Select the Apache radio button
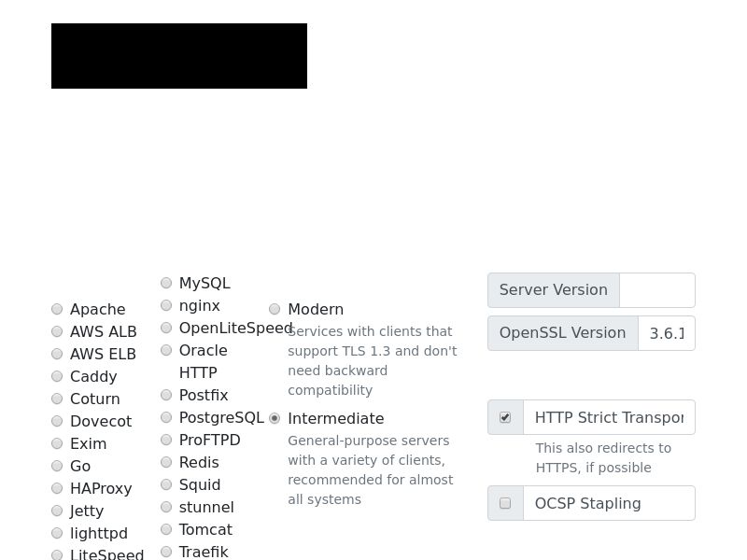 (x=57, y=310)
